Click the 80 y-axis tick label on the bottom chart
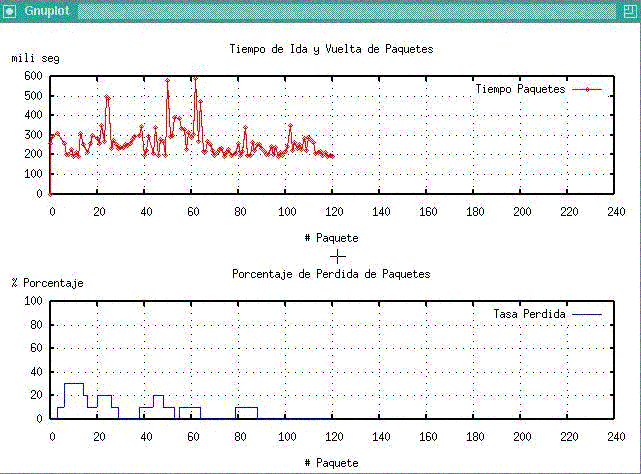The image size is (641, 474). tap(36, 325)
